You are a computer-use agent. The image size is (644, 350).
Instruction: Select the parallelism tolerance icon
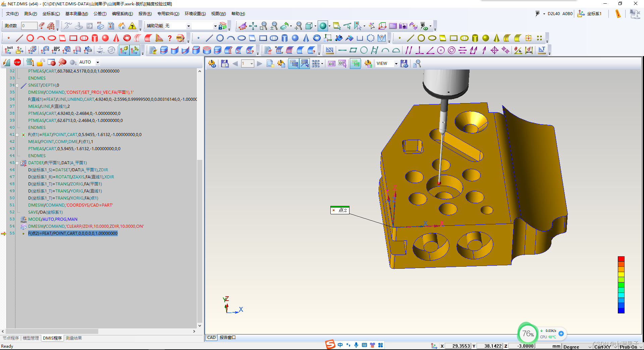(409, 50)
